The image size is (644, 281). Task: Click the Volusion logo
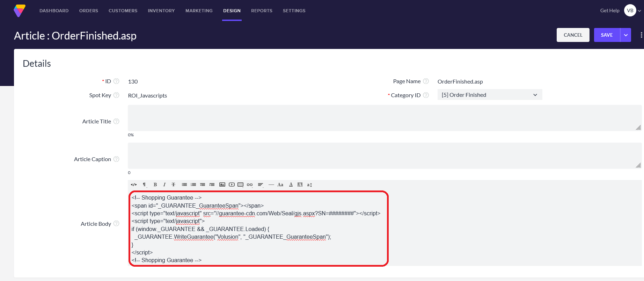point(20,10)
